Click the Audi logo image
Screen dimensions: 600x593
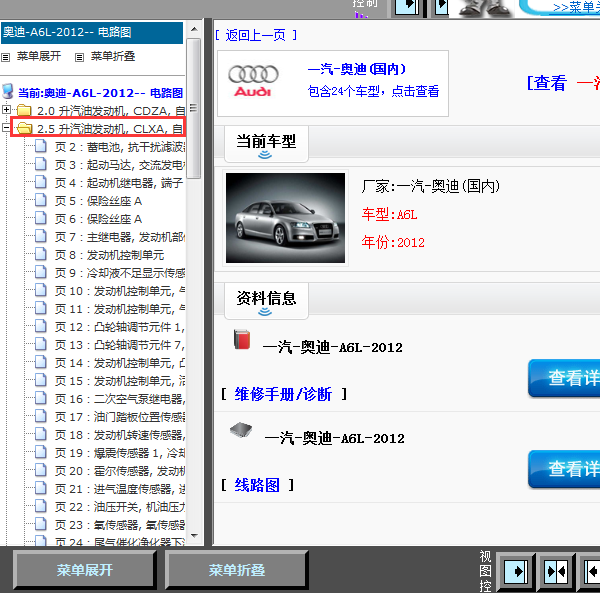click(x=253, y=81)
